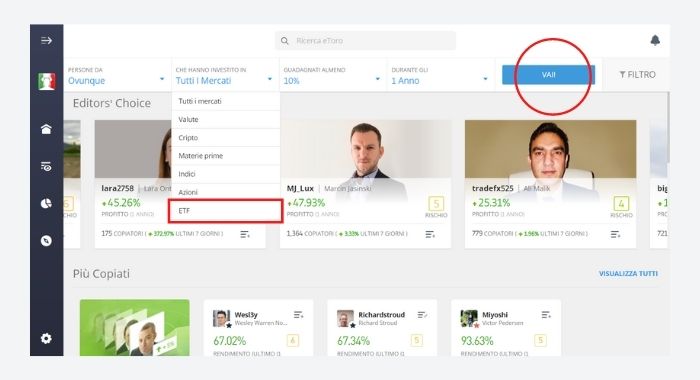
Task: Click the Italian flag avatar icon
Action: pyautogui.click(x=46, y=81)
